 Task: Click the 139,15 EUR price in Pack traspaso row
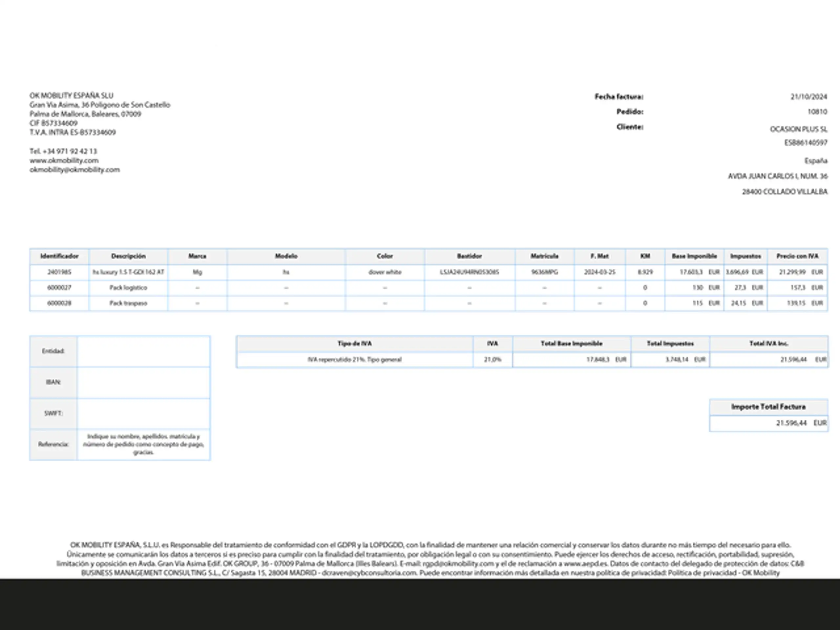tap(805, 304)
